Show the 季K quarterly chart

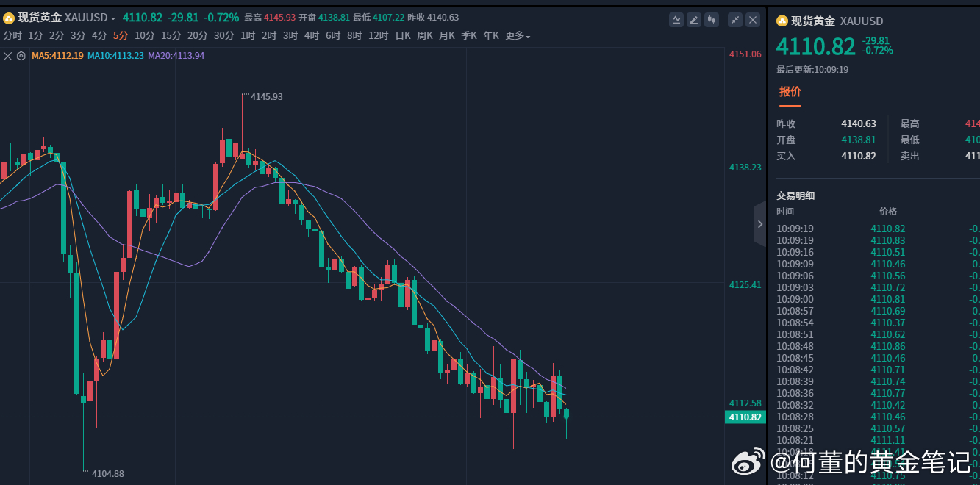(x=469, y=35)
